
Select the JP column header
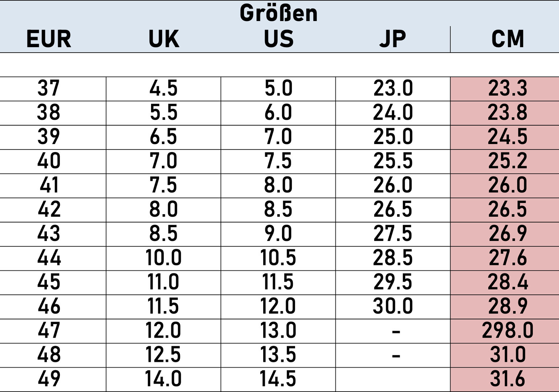(393, 39)
